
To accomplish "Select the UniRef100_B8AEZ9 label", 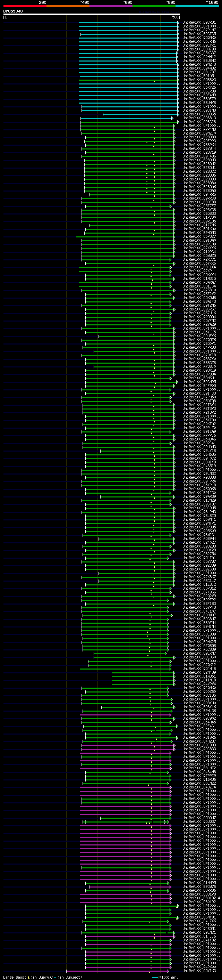I will [x=199, y=99].
